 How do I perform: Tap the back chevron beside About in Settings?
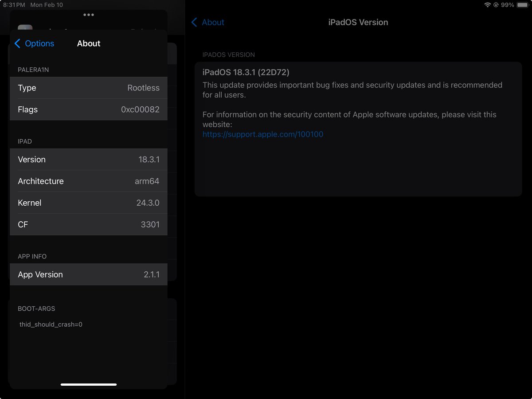click(x=194, y=22)
